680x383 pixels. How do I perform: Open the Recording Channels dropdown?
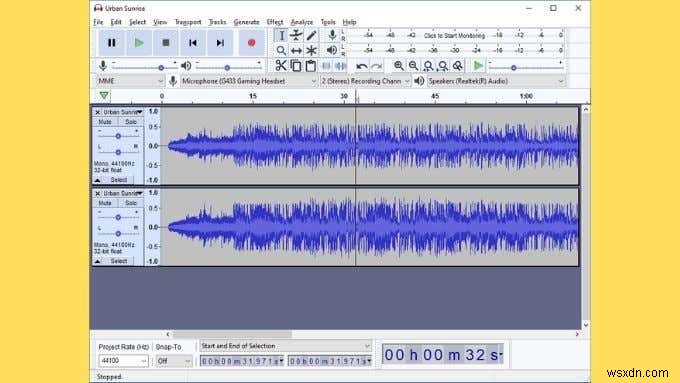click(365, 81)
